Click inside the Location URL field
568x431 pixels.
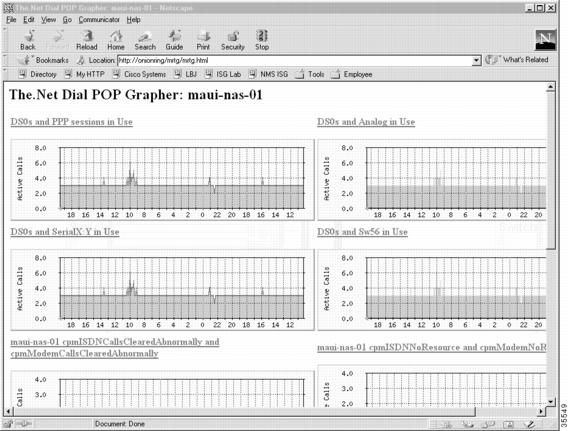coord(295,60)
